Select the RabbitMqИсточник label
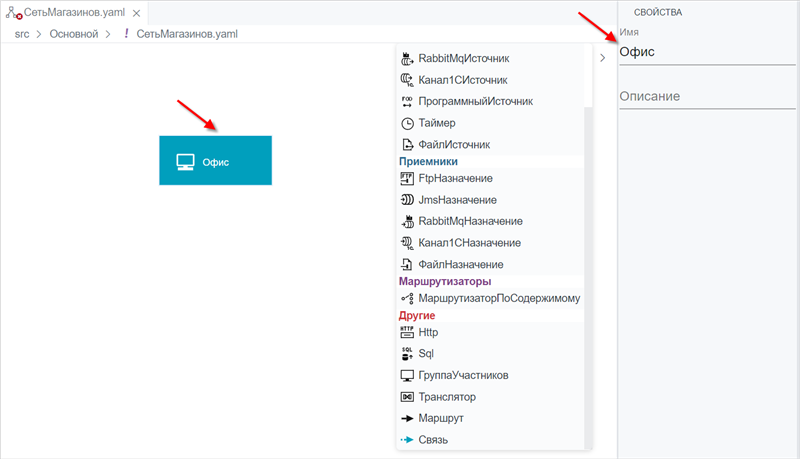Image resolution: width=800 pixels, height=459 pixels. [464, 59]
